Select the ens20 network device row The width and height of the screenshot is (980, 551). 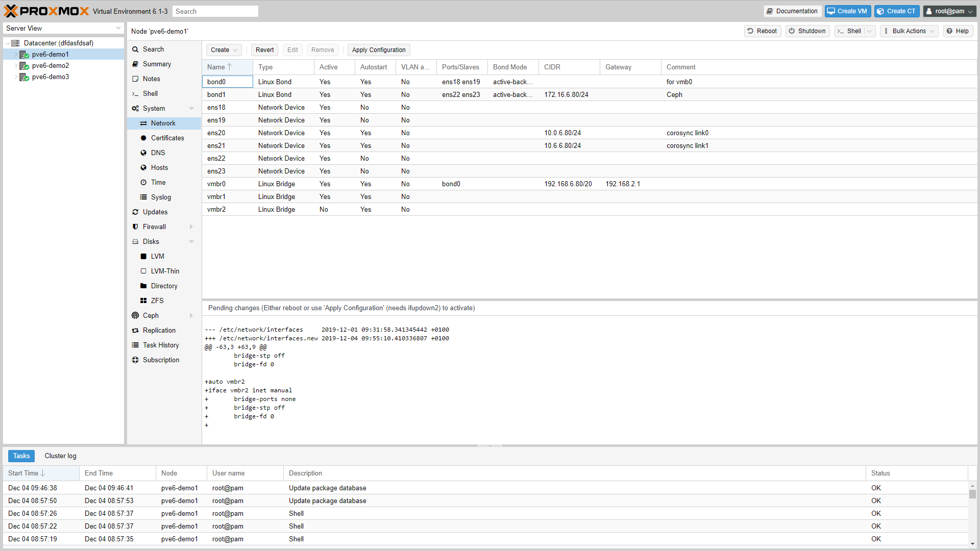590,133
